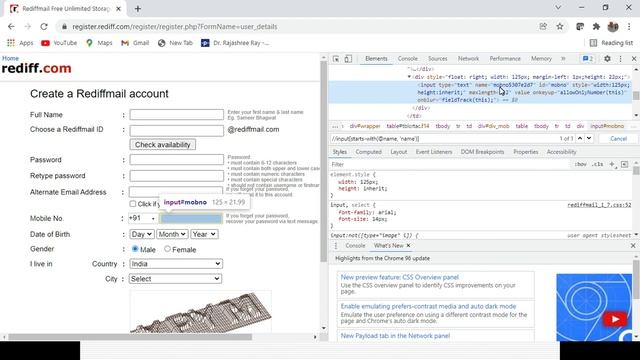Viewport: 640px width, 360px height.
Task: Open the +91 country code dropdown
Action: 142,218
